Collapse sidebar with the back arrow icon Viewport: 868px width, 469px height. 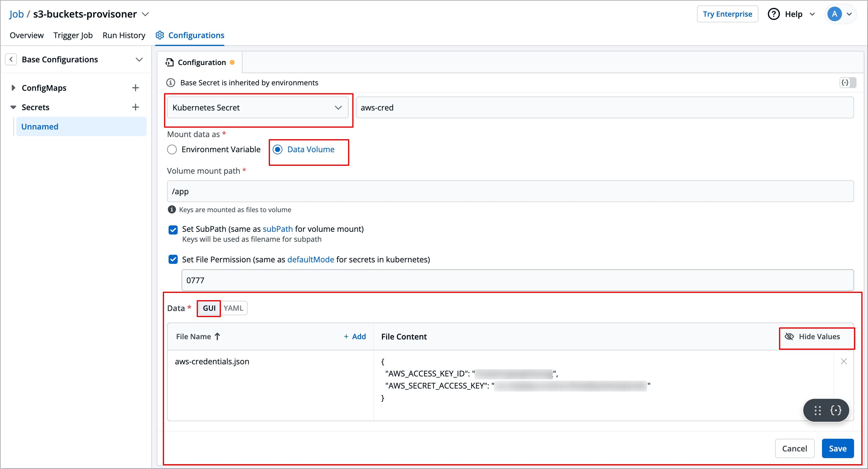pos(11,60)
